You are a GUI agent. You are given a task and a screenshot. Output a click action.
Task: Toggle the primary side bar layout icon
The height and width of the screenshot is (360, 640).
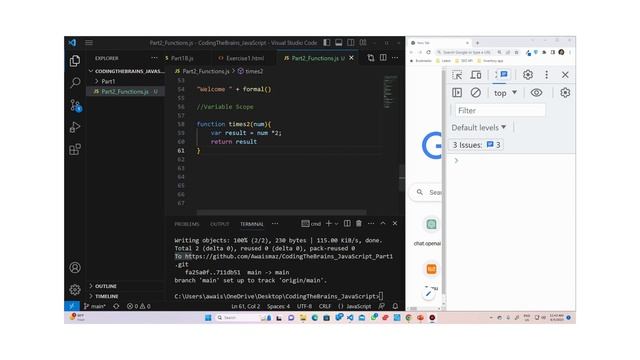click(327, 42)
